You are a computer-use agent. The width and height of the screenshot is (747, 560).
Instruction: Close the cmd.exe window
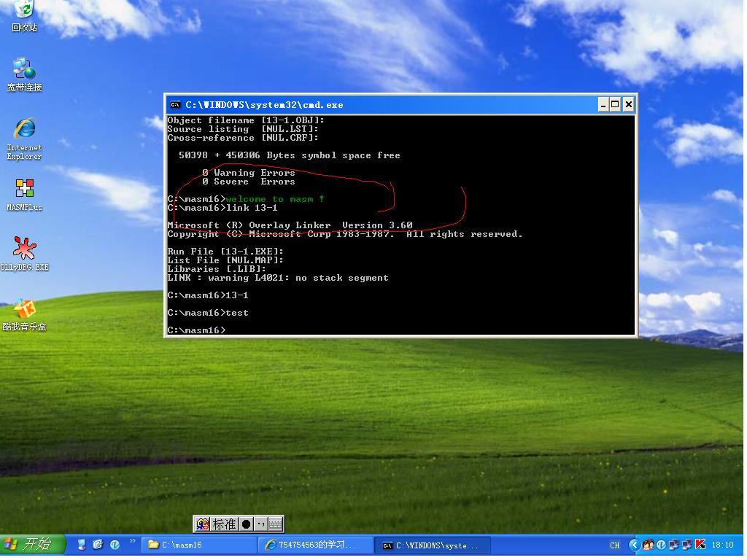[x=628, y=104]
